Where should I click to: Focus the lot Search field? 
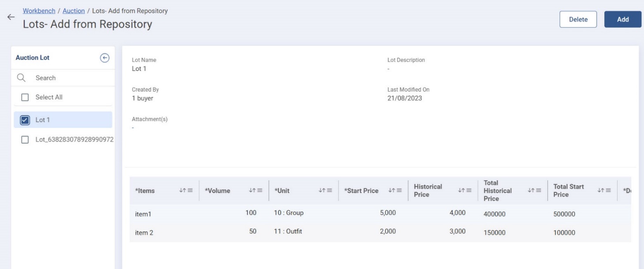tap(66, 78)
